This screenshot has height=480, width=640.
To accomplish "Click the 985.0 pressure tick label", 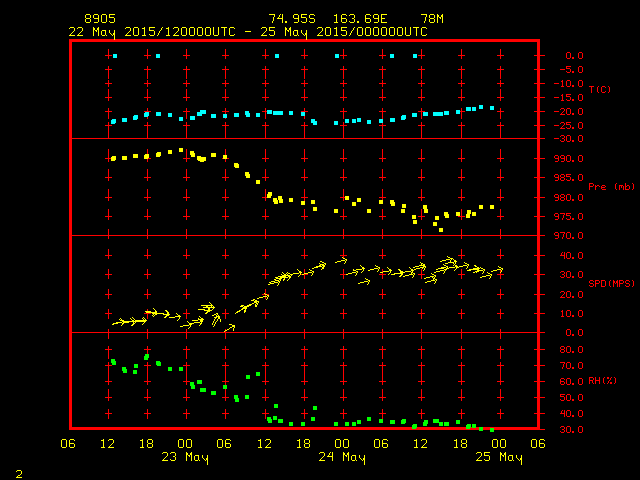I will [569, 178].
